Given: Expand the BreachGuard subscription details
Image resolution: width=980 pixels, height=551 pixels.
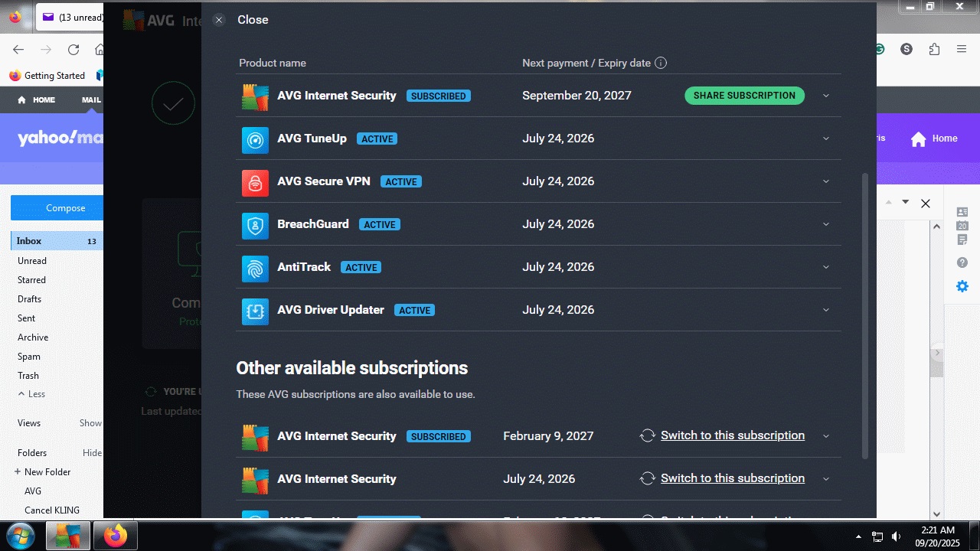Looking at the screenshot, I should coord(825,224).
